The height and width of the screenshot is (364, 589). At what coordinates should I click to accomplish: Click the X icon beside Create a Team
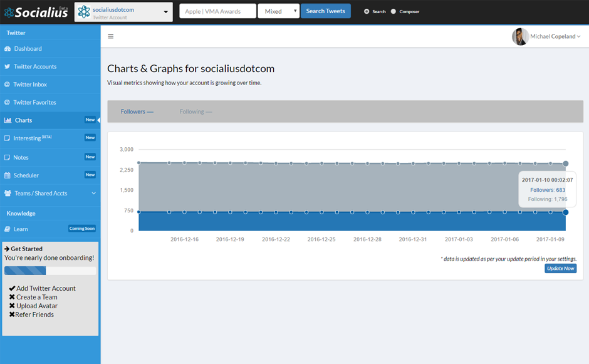pyautogui.click(x=12, y=297)
